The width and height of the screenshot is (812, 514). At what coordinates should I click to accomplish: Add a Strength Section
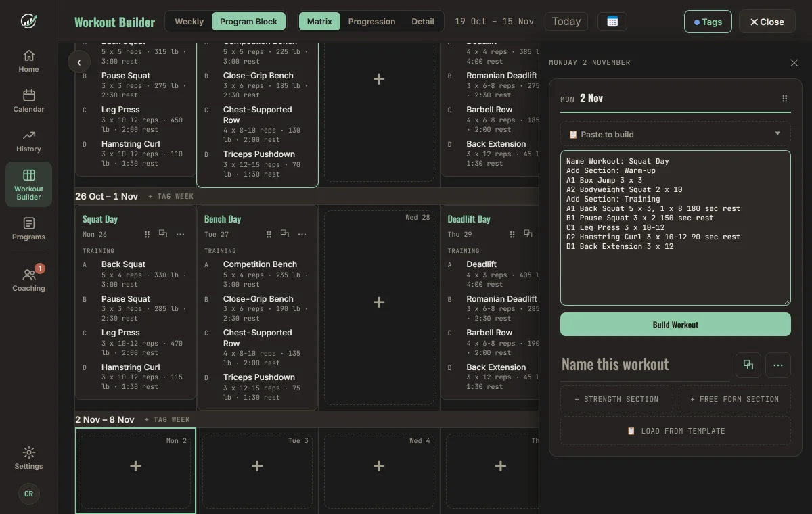616,399
